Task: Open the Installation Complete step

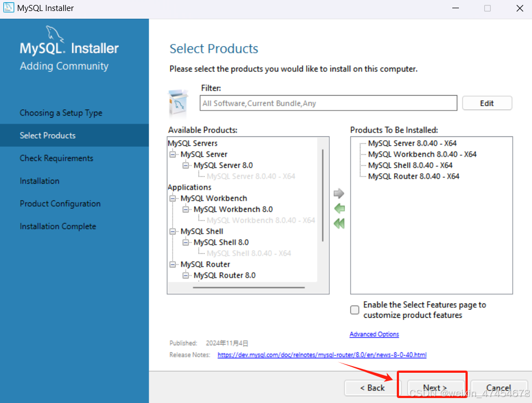Action: pyautogui.click(x=58, y=227)
